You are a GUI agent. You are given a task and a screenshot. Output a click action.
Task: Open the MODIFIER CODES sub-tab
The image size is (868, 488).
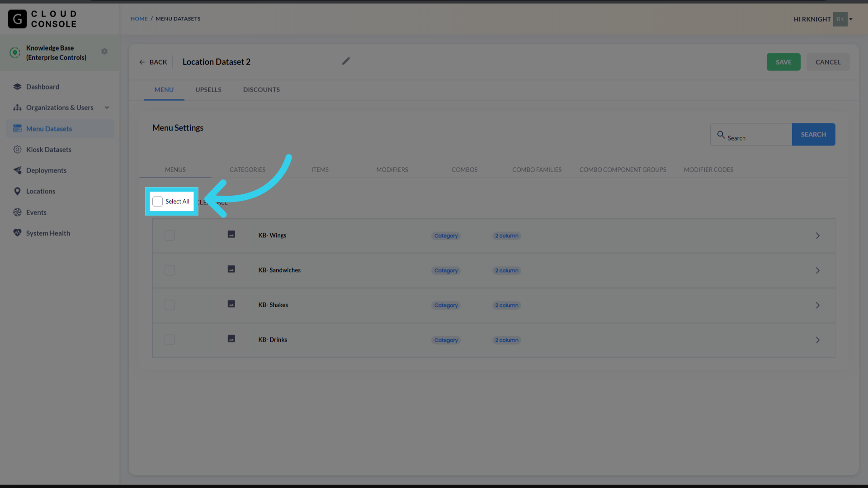click(x=708, y=170)
